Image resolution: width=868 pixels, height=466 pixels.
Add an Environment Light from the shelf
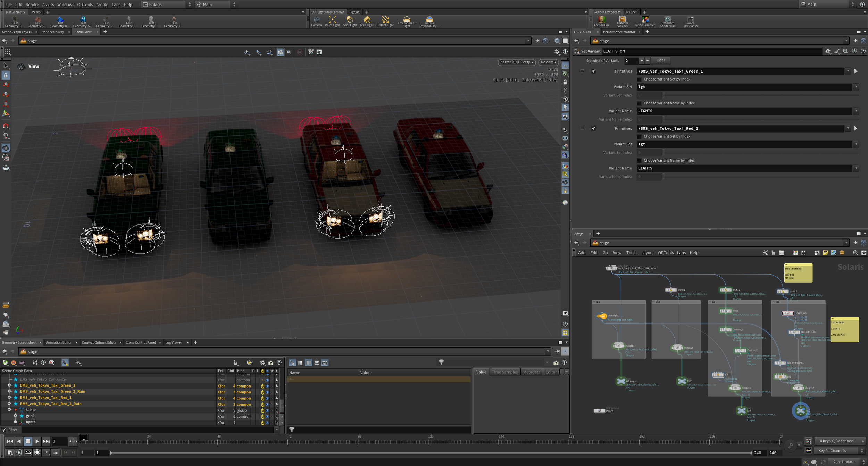pyautogui.click(x=407, y=22)
